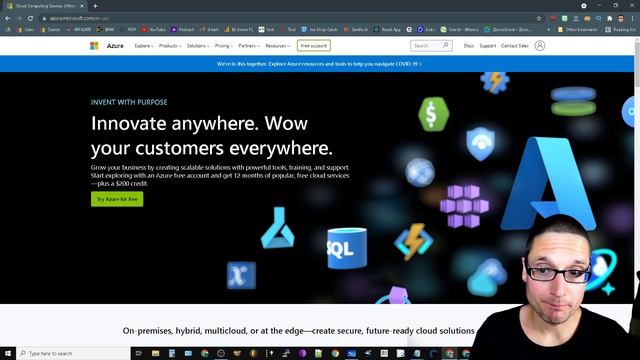Click the large Azure A logo
The image size is (640, 360).
[549, 183]
